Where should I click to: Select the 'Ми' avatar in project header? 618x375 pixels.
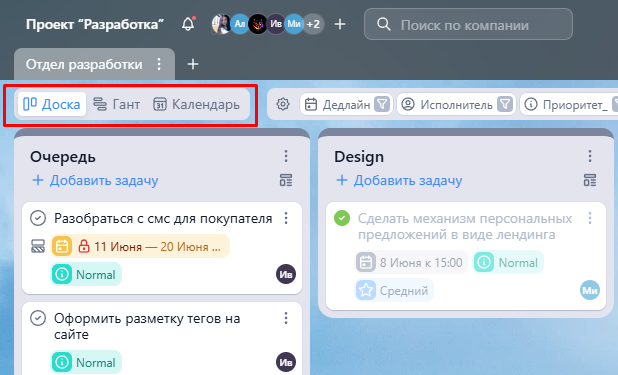pyautogui.click(x=294, y=24)
